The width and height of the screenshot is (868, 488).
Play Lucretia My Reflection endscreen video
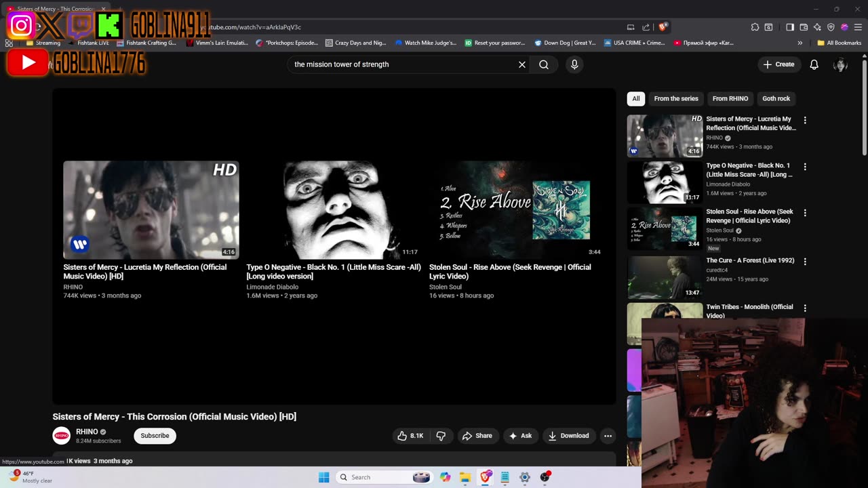click(x=151, y=210)
